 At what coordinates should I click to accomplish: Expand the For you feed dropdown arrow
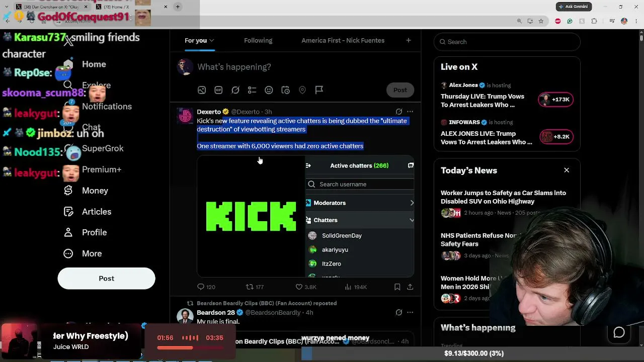(x=212, y=41)
